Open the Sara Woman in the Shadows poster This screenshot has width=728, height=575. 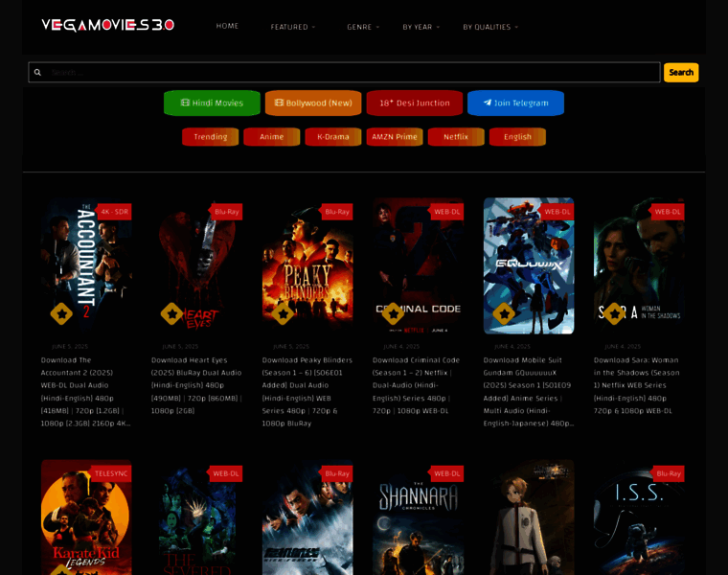click(x=639, y=265)
